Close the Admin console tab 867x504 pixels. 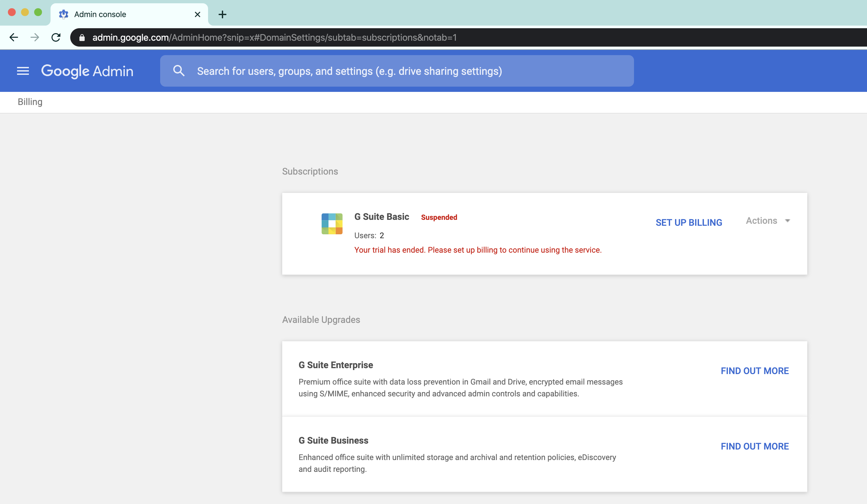[198, 14]
